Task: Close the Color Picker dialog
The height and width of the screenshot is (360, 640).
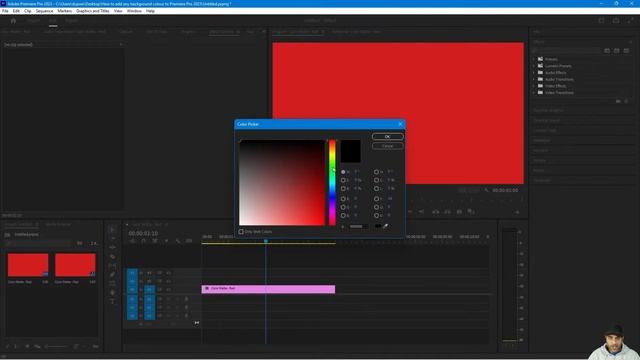Action: (x=400, y=124)
